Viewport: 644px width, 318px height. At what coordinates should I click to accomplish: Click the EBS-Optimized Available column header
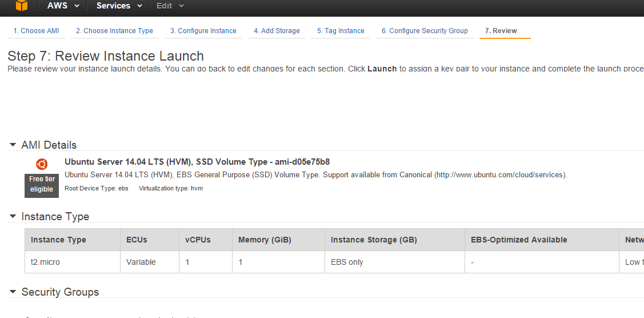[x=519, y=240]
